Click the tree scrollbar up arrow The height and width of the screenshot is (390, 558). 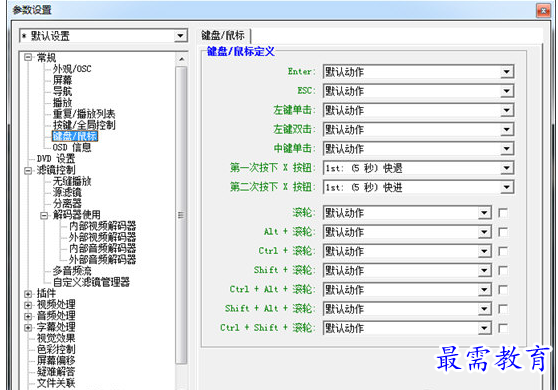(x=181, y=59)
